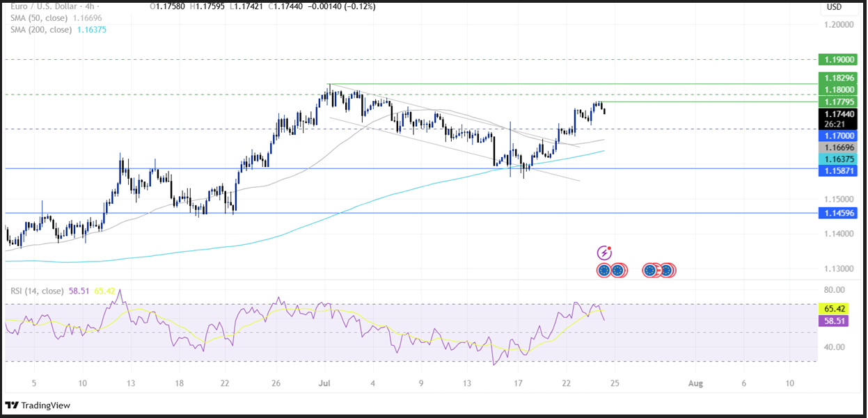Click the yellow 65.42 RSI axis label
Viewport: 868px width, 418px height.
tap(834, 308)
